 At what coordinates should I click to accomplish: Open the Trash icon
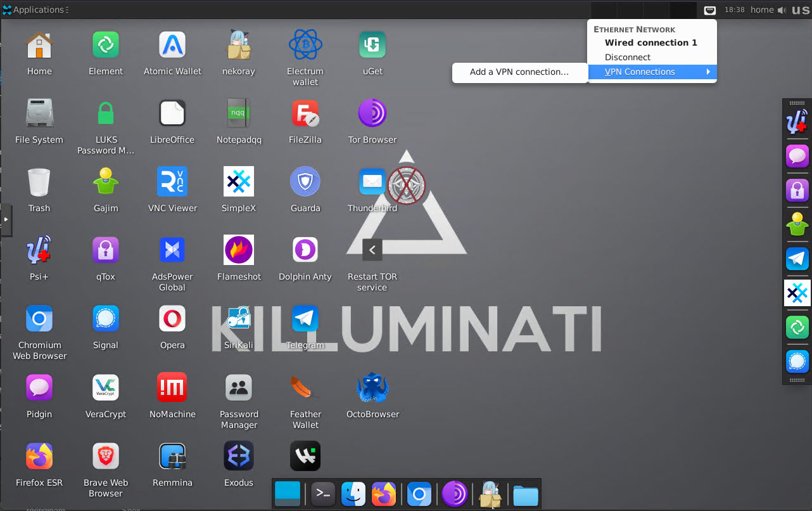[39, 182]
